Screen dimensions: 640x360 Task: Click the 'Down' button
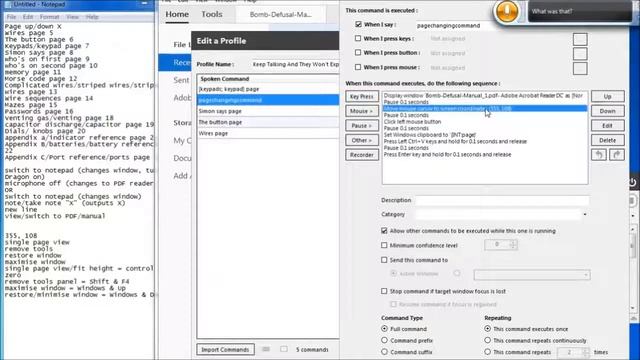607,111
